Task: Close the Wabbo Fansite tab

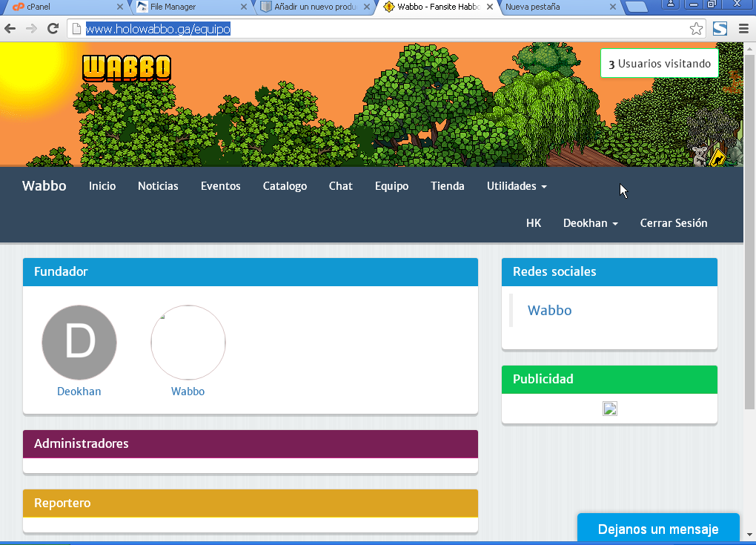Action: coord(490,7)
